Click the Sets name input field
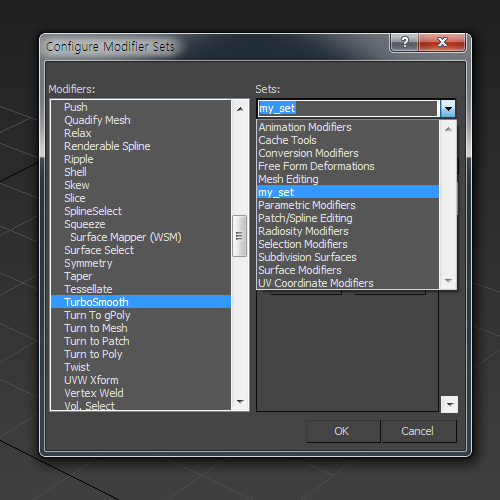500x500 pixels. pyautogui.click(x=348, y=109)
